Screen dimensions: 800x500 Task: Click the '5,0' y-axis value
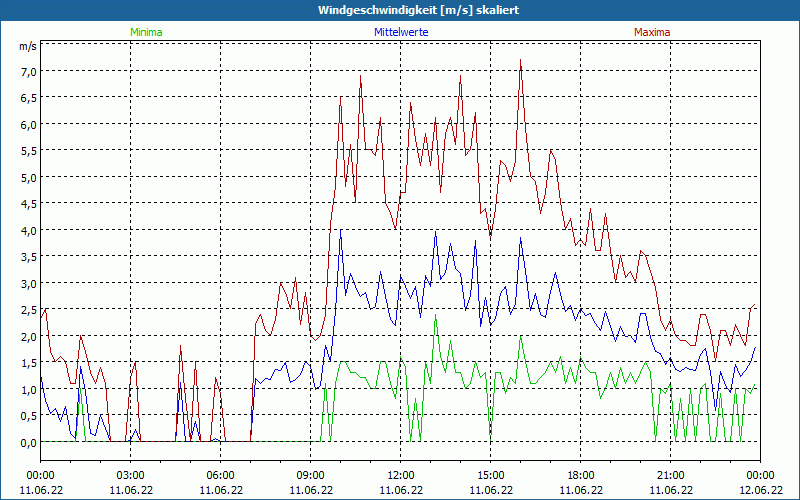29,179
